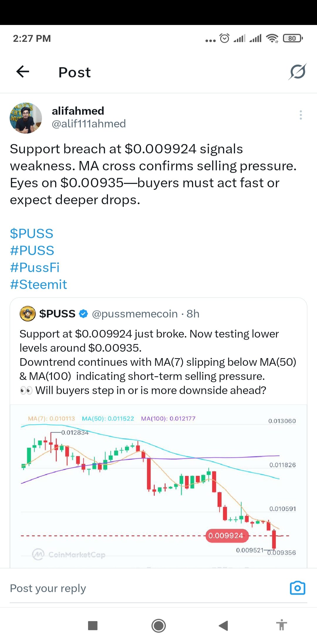Viewport: 317px width, 644px height.
Task: Open the three-dot post options menu
Action: 301,115
